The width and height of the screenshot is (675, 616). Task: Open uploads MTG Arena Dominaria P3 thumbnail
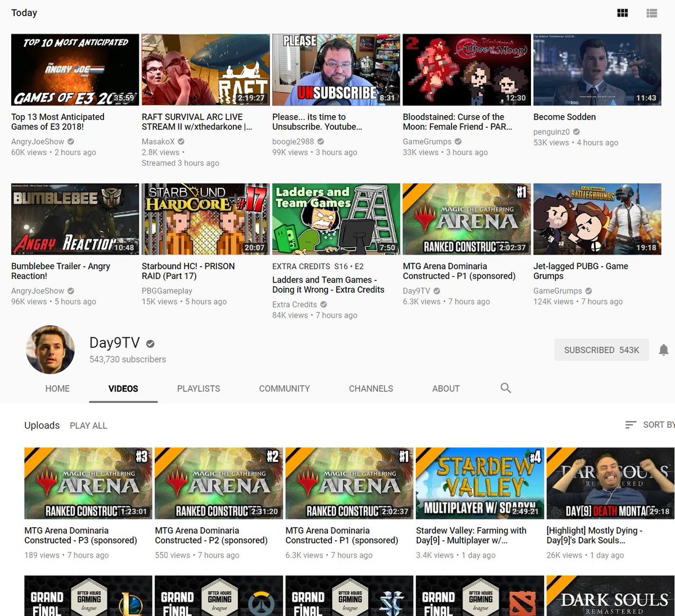click(88, 483)
